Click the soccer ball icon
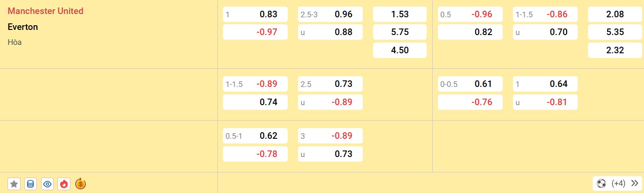644x193 pixels. pos(602,183)
